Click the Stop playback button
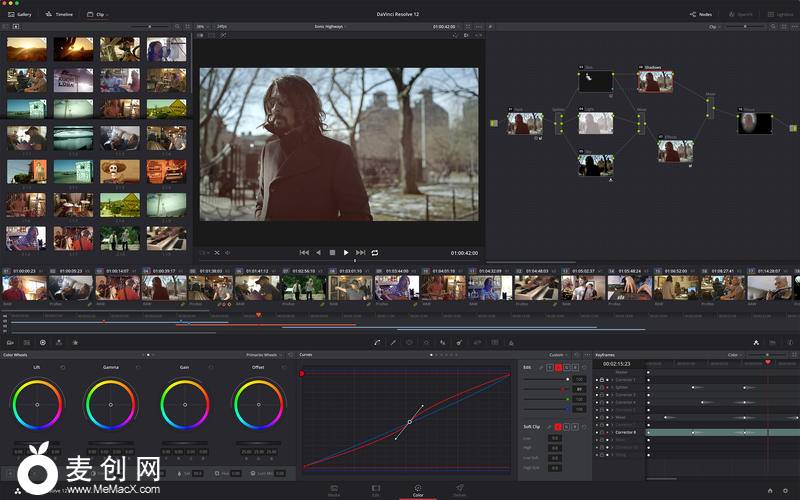This screenshot has height=500, width=800. pos(332,252)
